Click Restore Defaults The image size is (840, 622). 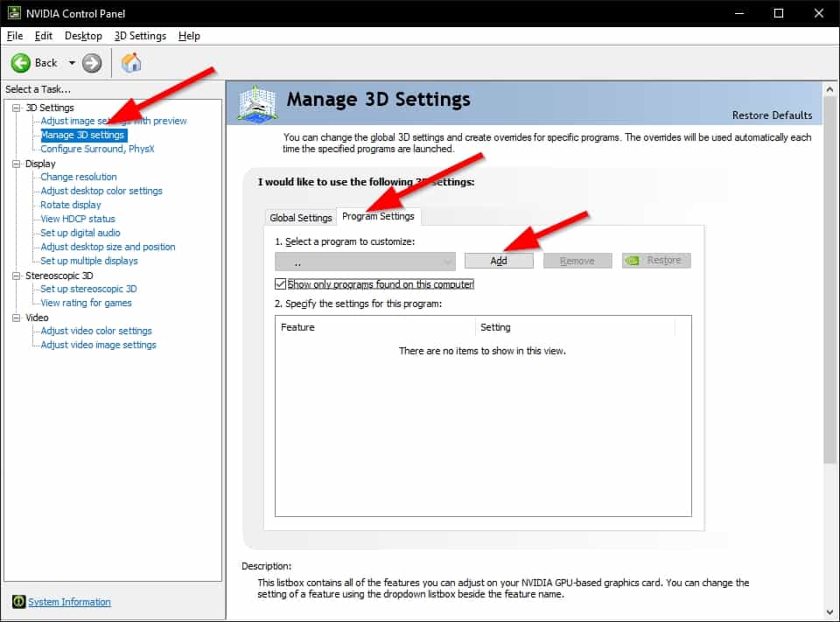(x=772, y=115)
